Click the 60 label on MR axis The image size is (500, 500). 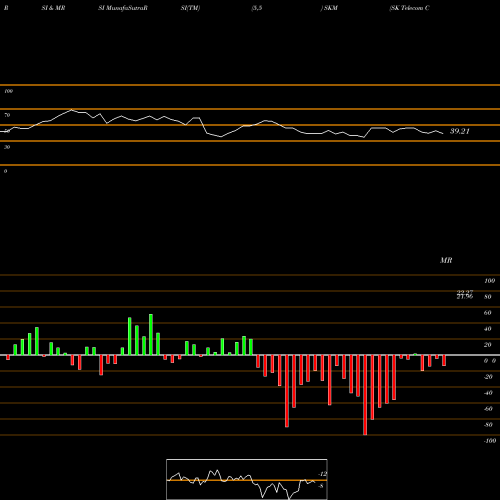pyautogui.click(x=487, y=313)
